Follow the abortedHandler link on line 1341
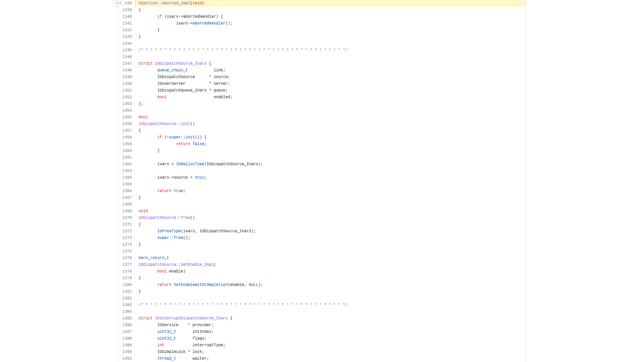Viewport: 644px width, 362px height. [209, 23]
